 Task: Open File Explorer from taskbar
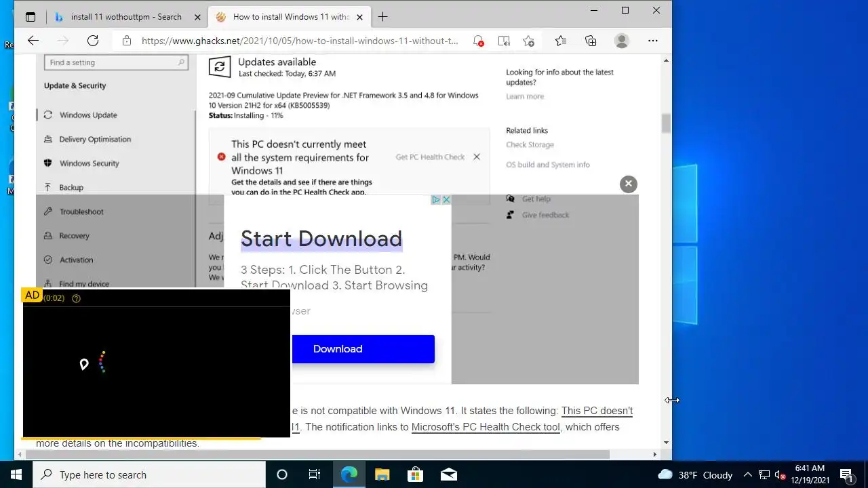(382, 475)
